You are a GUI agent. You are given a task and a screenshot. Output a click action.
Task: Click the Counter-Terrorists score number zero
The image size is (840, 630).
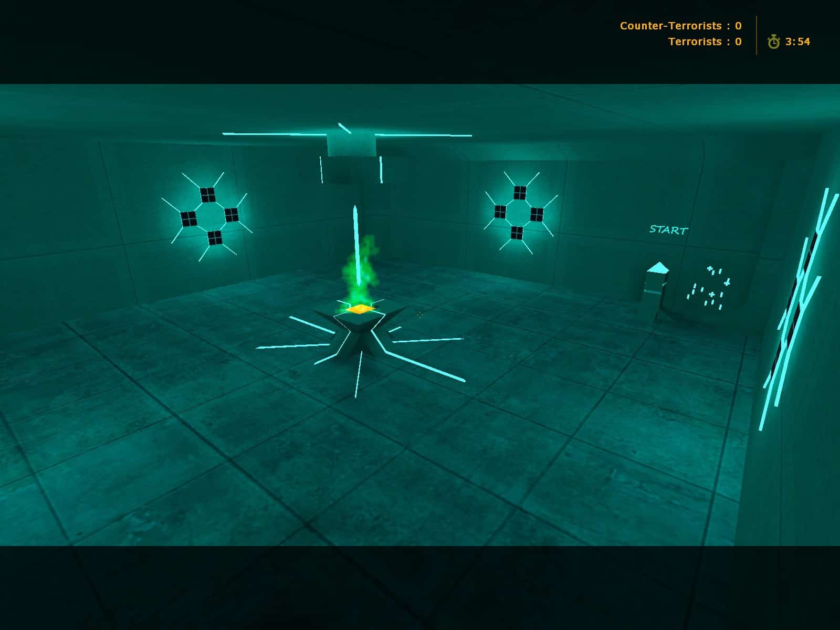(738, 26)
